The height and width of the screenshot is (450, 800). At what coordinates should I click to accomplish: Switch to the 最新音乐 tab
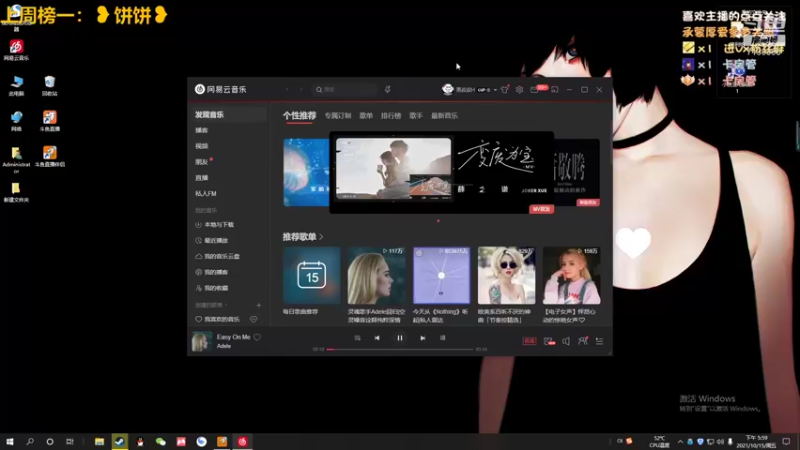click(444, 116)
